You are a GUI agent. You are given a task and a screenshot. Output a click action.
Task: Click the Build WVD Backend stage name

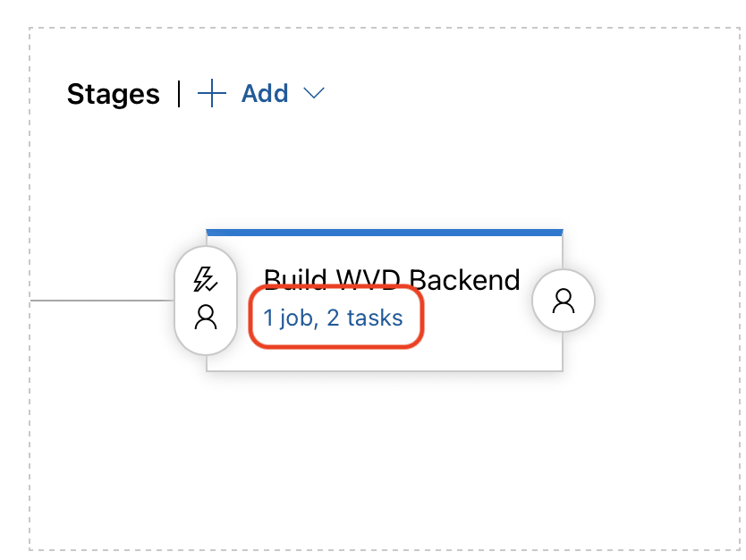391,279
